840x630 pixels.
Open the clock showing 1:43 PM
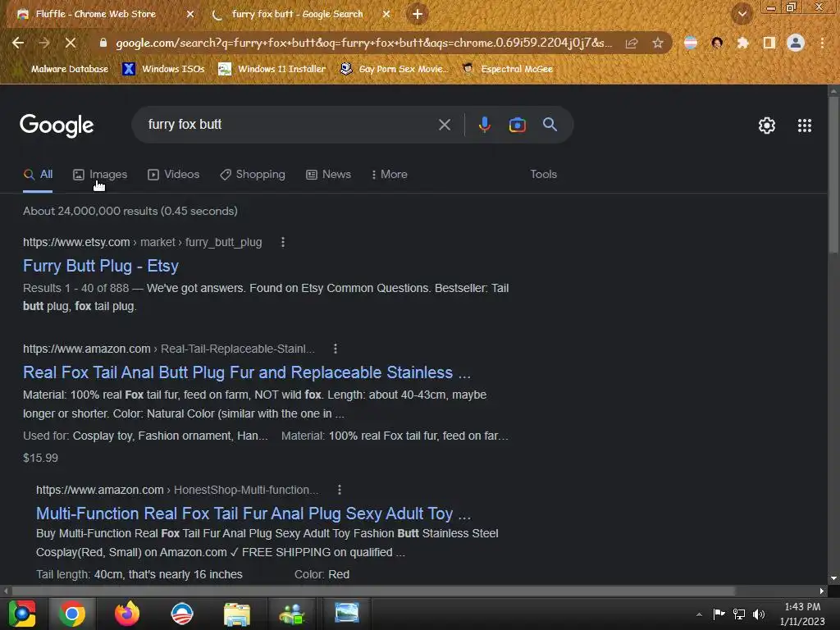802,614
